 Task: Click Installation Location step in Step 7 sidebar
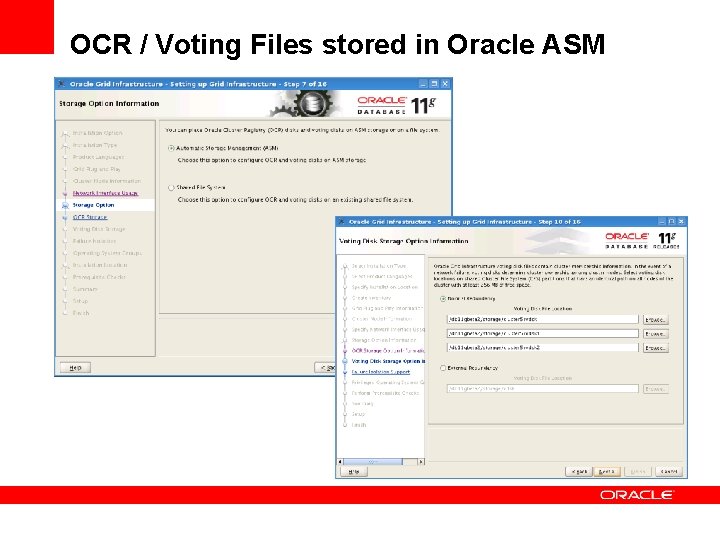point(100,265)
